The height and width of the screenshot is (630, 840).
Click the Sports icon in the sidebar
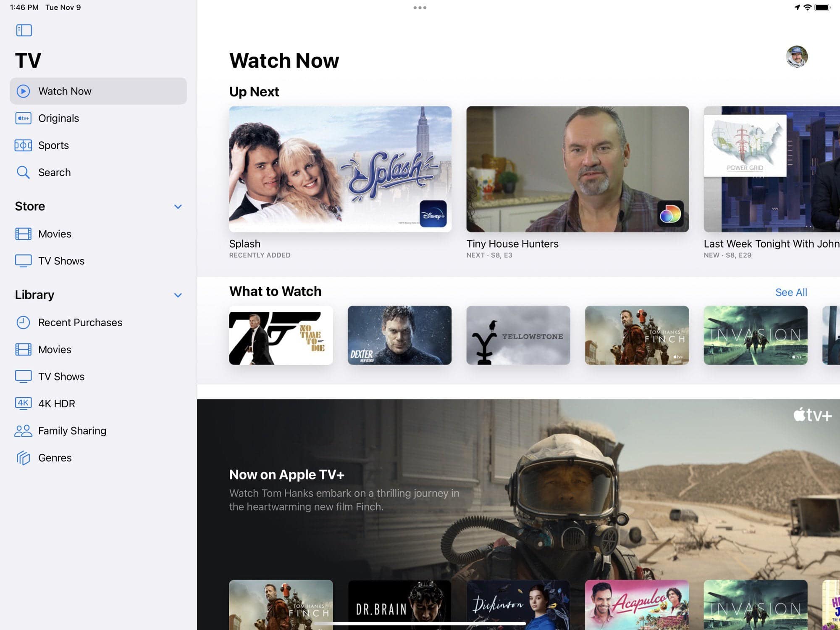24,145
